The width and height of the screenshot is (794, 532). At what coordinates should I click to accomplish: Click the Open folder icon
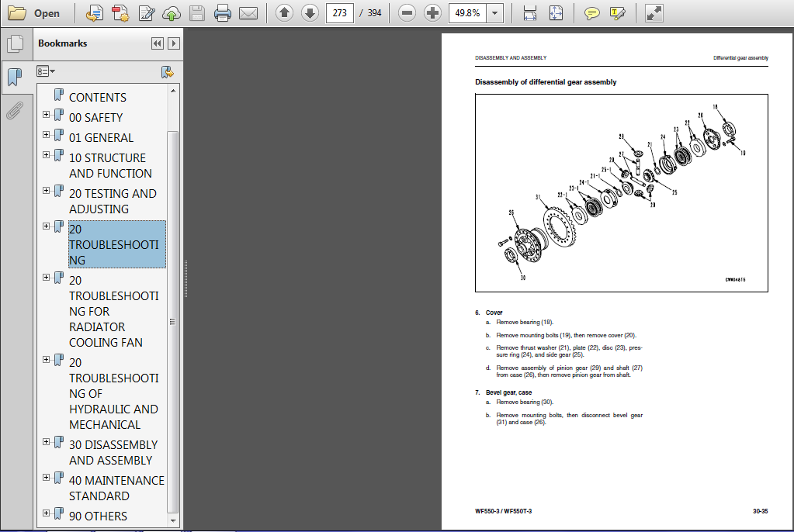pos(17,13)
